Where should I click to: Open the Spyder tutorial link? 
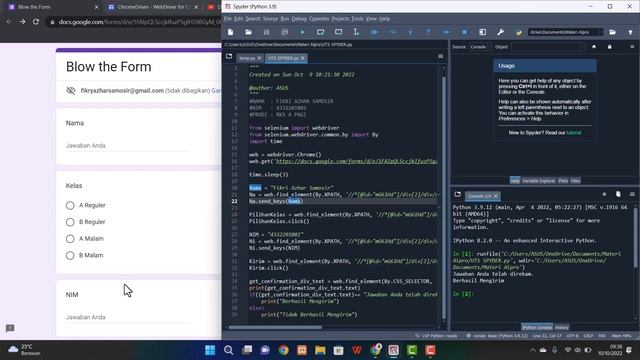tap(573, 133)
